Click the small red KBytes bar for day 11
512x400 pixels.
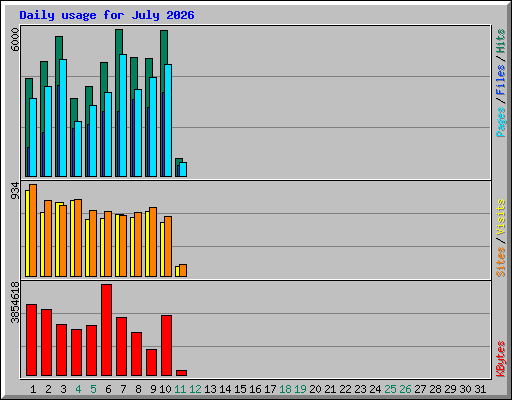181,373
